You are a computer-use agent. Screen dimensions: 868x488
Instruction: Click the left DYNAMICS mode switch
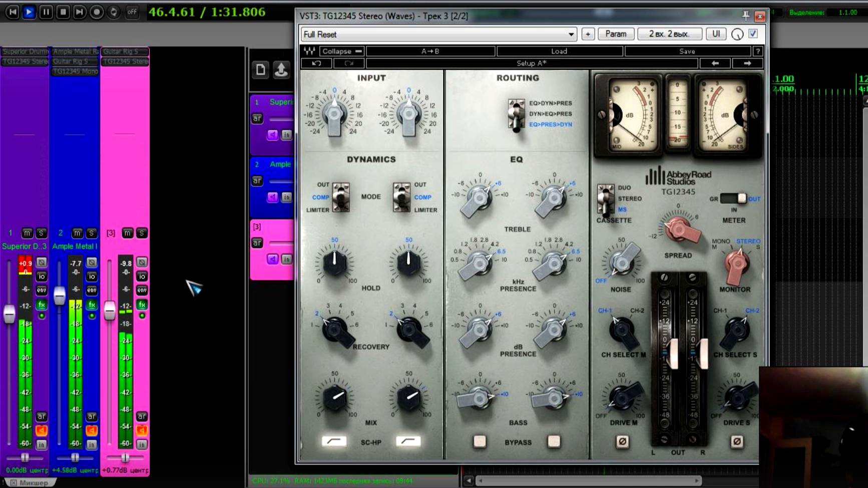tap(341, 197)
